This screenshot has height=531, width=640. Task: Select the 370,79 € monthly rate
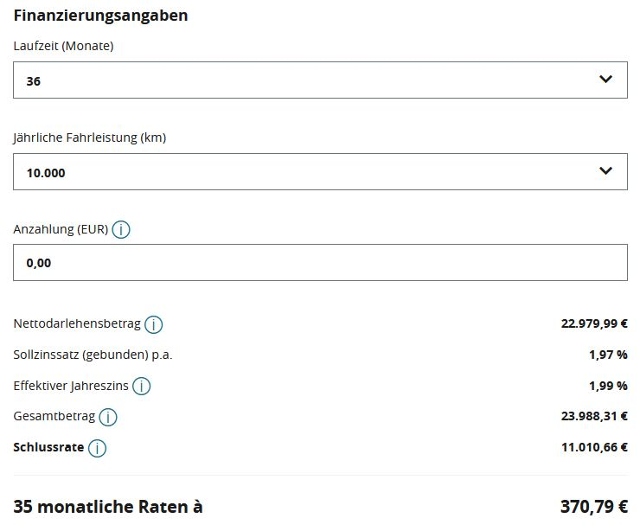(594, 507)
